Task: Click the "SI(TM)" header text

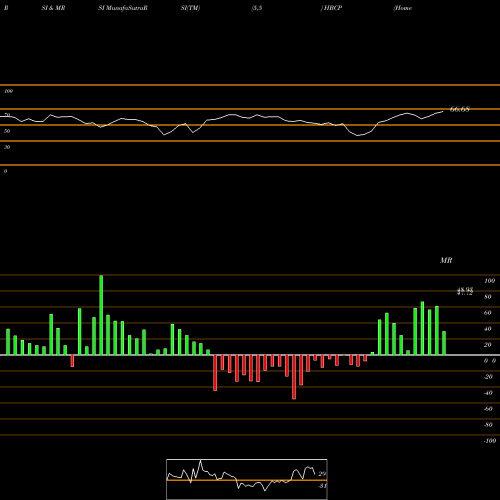Action: coord(190,8)
